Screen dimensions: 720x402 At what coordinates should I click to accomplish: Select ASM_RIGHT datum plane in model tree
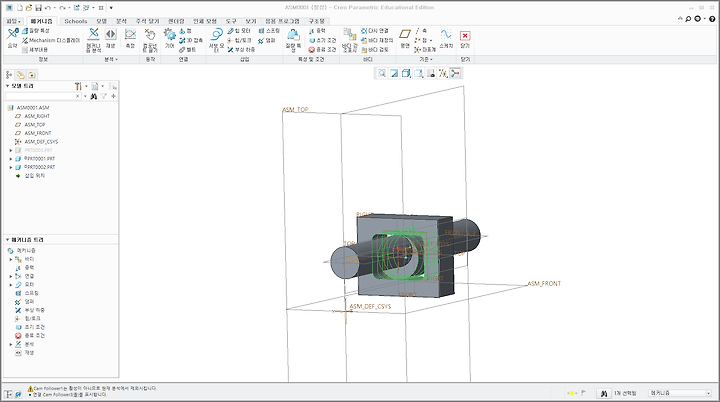37,116
